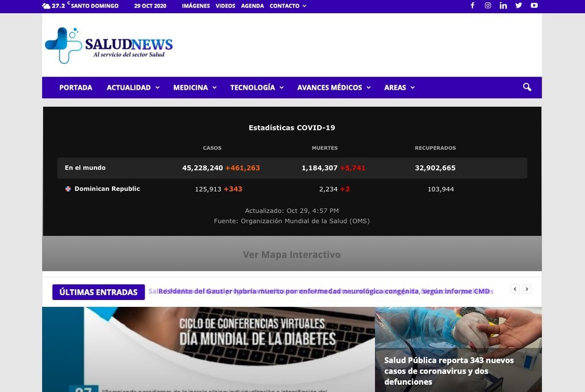Open the LinkedIn icon
This screenshot has width=585, height=392.
click(503, 6)
